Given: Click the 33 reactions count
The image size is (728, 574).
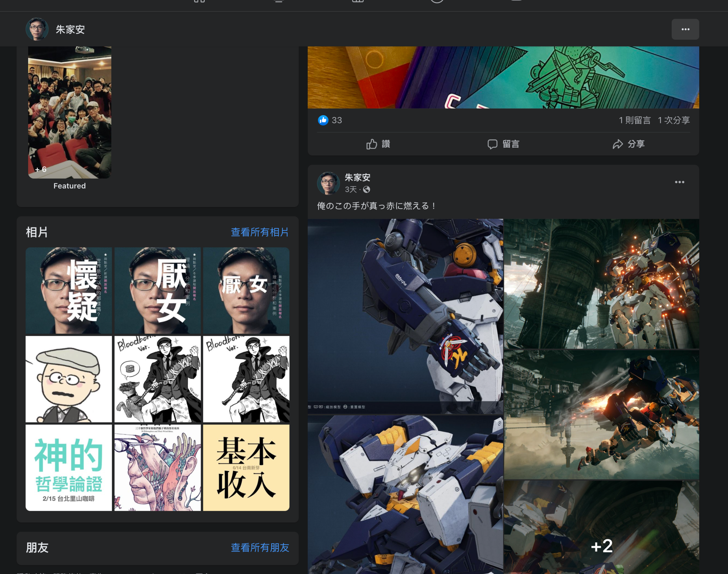Looking at the screenshot, I should click(337, 120).
